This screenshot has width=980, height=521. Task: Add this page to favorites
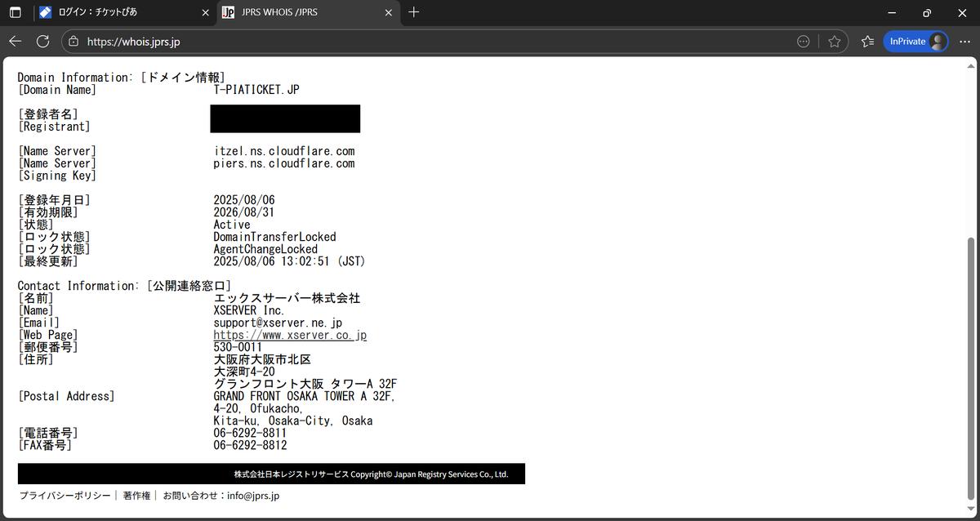pos(834,41)
